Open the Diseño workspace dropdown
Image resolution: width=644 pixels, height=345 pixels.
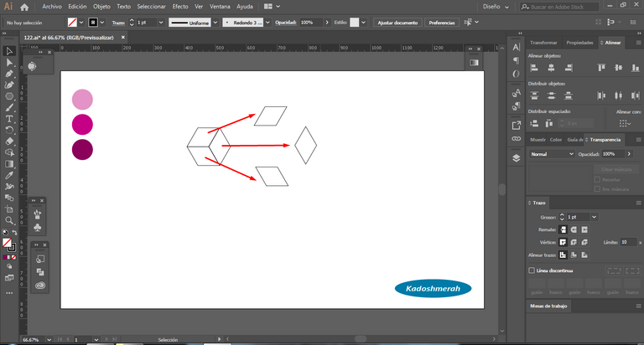pos(496,6)
